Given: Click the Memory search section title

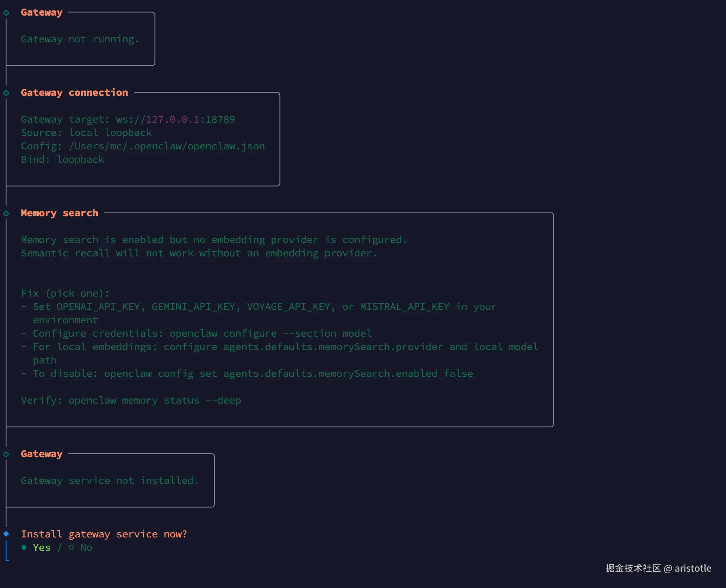Looking at the screenshot, I should 60,213.
